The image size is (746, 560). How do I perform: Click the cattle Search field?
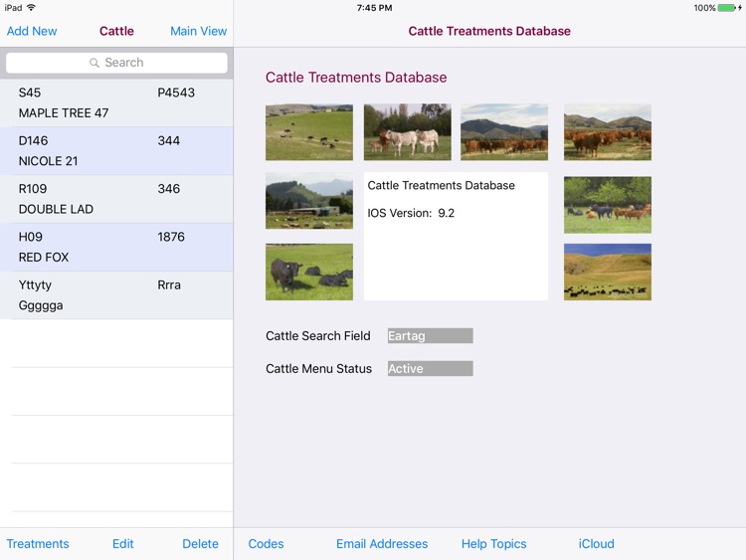point(116,63)
